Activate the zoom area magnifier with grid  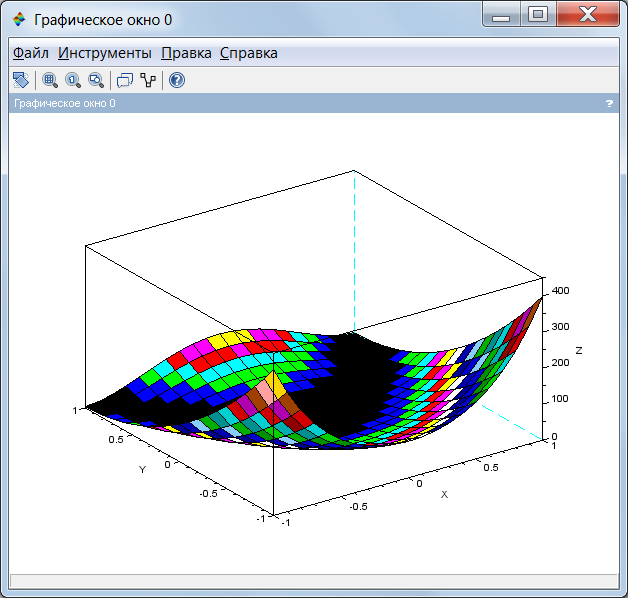[x=50, y=80]
